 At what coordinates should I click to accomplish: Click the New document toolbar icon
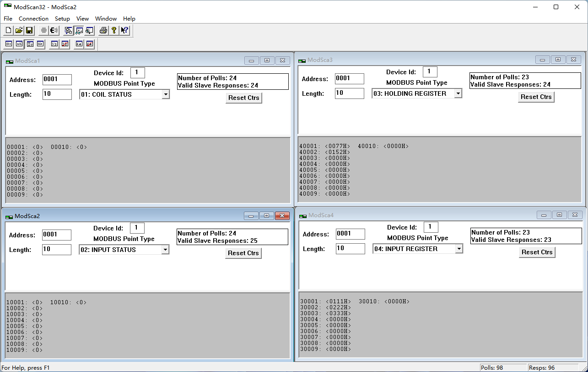coord(8,31)
